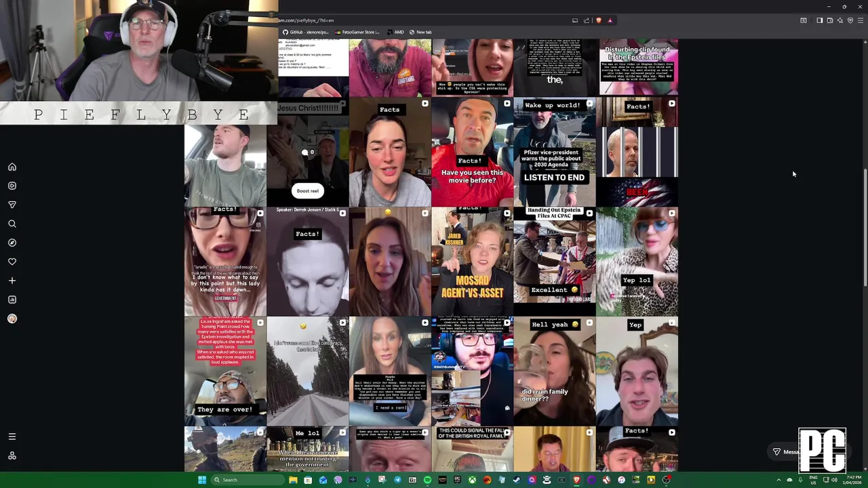
Task: Open the New tab bookmark
Action: coord(420,32)
